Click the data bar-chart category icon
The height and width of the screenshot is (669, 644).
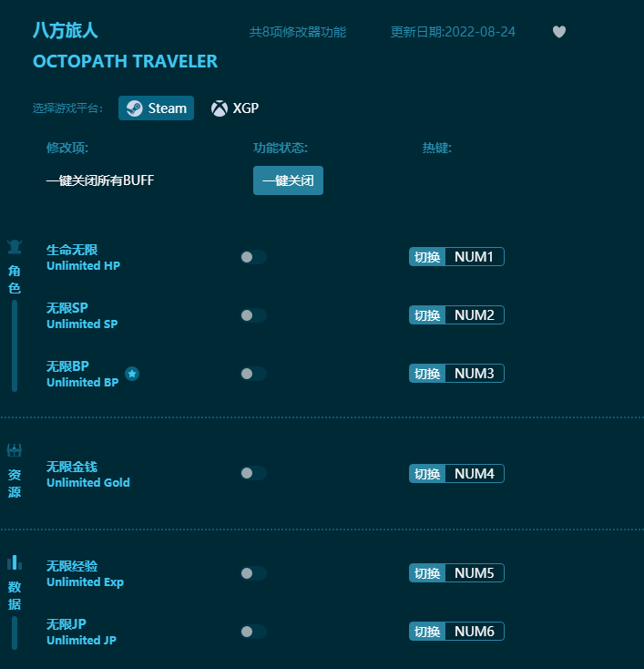15,562
